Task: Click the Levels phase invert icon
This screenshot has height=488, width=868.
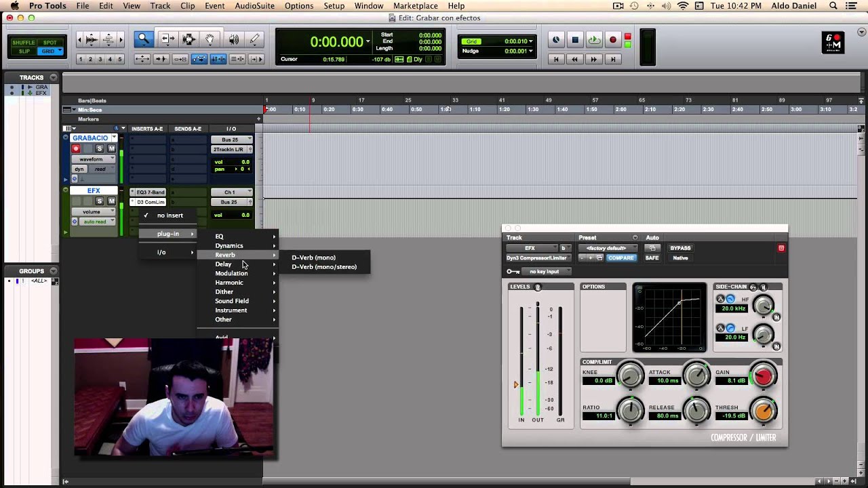Action: point(538,287)
